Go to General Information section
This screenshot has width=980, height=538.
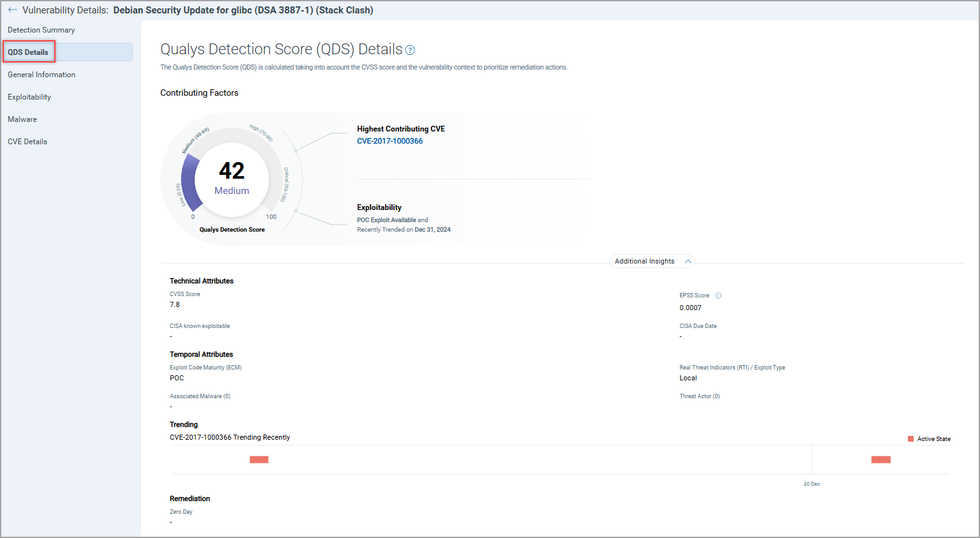pos(41,75)
